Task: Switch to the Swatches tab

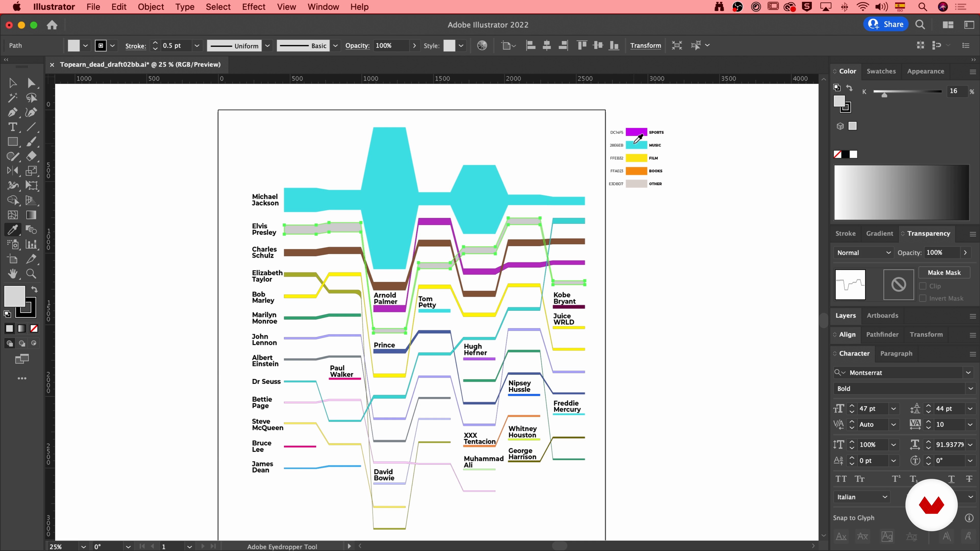Action: click(x=881, y=71)
